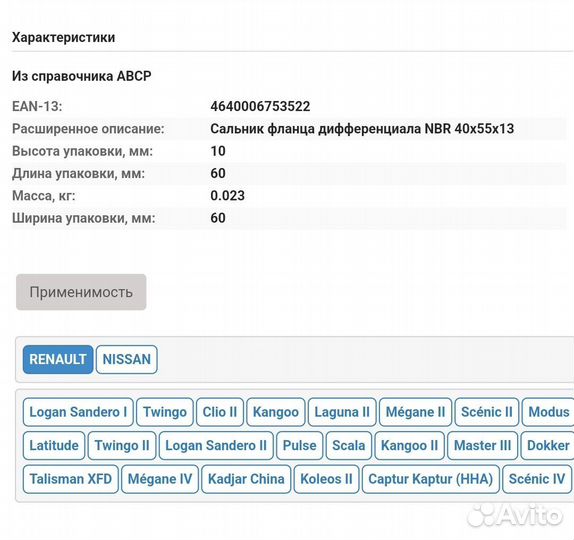
Task: Click the Длина упаковки, мм label
Action: point(78,174)
